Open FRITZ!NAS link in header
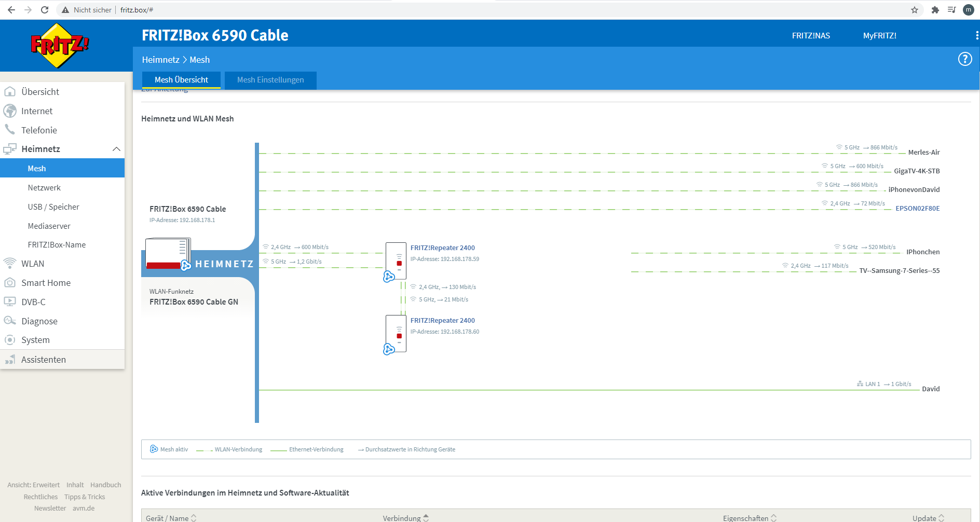 tap(811, 35)
